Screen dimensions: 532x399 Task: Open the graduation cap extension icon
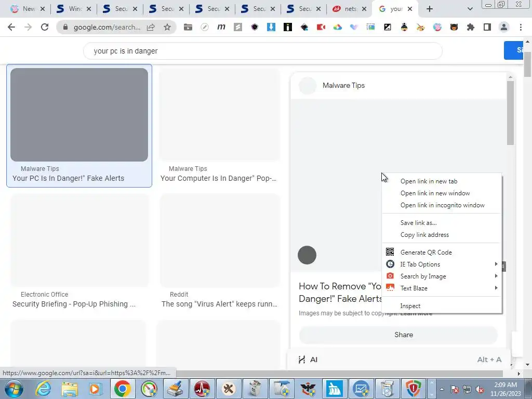[304, 27]
